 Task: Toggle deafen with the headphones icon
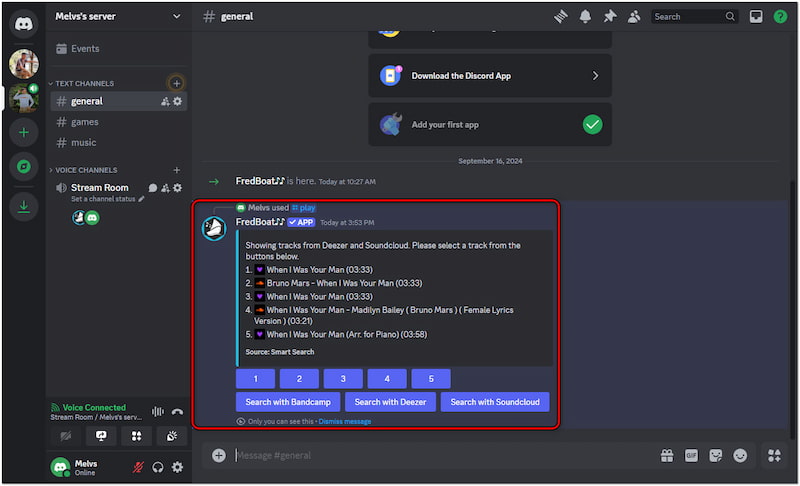point(157,467)
